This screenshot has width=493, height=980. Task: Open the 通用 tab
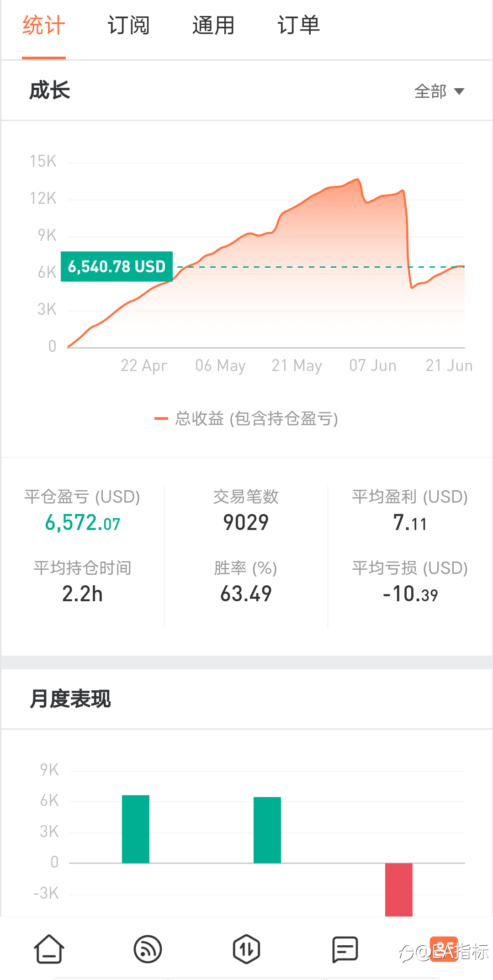(x=213, y=26)
